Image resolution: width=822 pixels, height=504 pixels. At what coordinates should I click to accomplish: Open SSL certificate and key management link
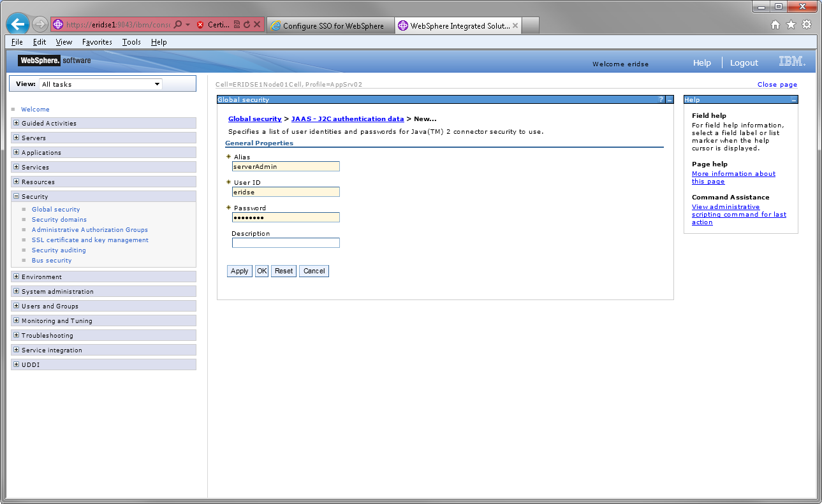click(90, 240)
